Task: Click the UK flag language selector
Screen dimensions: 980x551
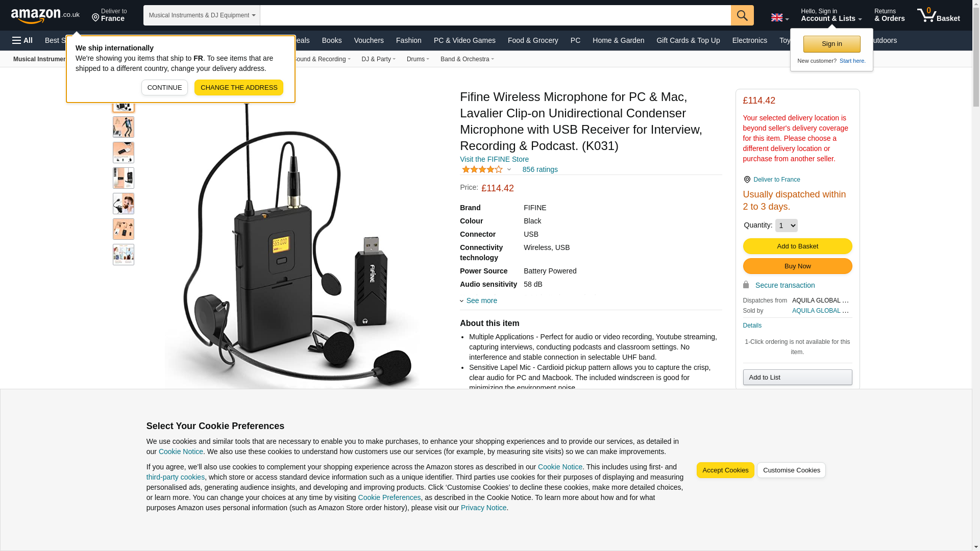Action: coord(779,17)
